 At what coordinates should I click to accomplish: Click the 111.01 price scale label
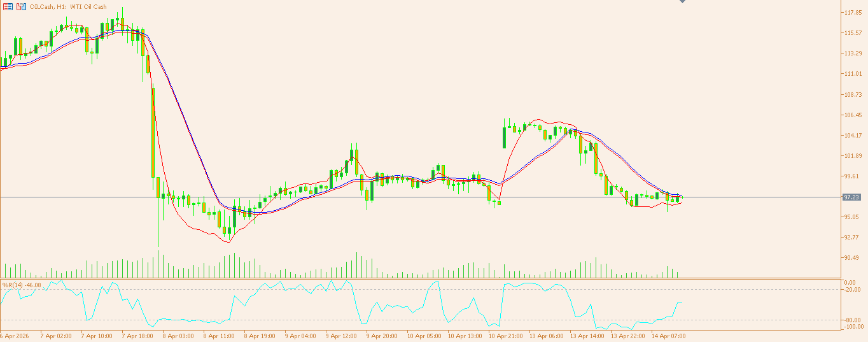click(853, 74)
